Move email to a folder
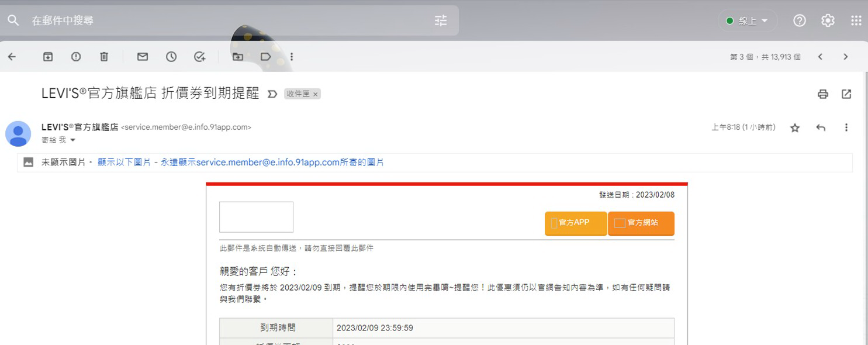Image resolution: width=868 pixels, height=345 pixels. pyautogui.click(x=238, y=57)
